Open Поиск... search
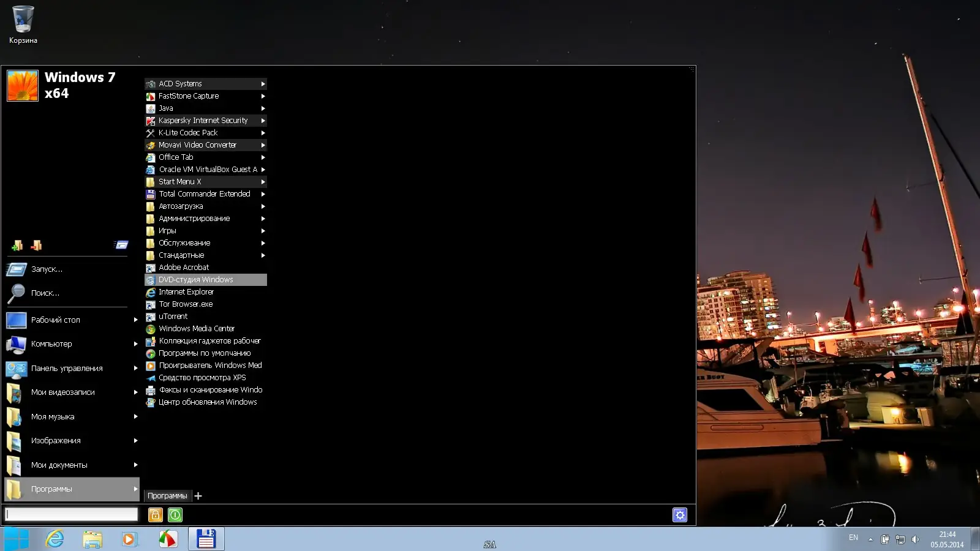980x551 pixels. (x=66, y=293)
